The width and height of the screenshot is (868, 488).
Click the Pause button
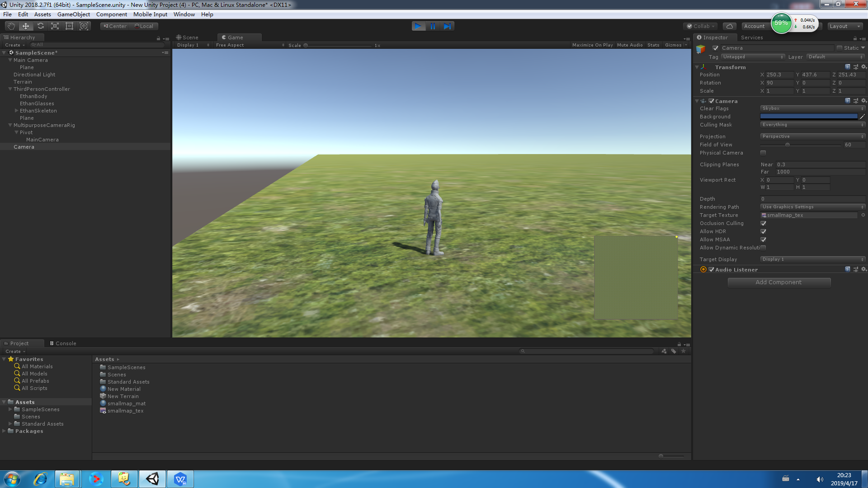click(x=433, y=26)
